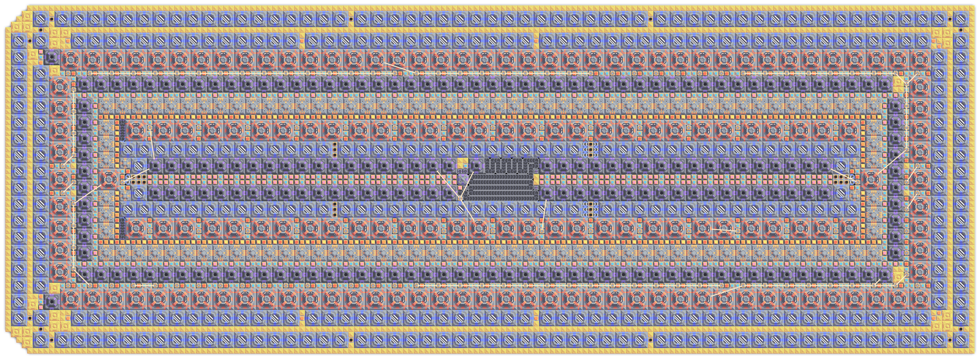Screen dimensions: 980x359
Task: Select the purple diamond block left of central conveyors
Action: coord(463,179)
